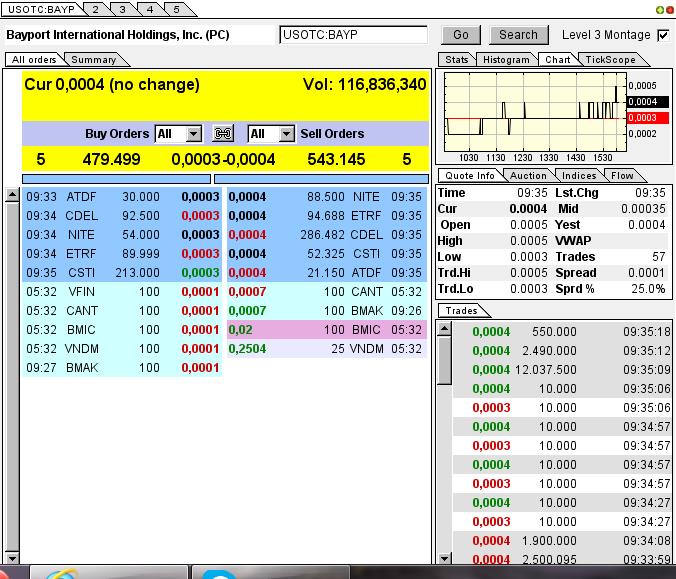Click the trade of 12.037.500 at 09:35:09
This screenshot has height=579, width=676.
click(562, 369)
